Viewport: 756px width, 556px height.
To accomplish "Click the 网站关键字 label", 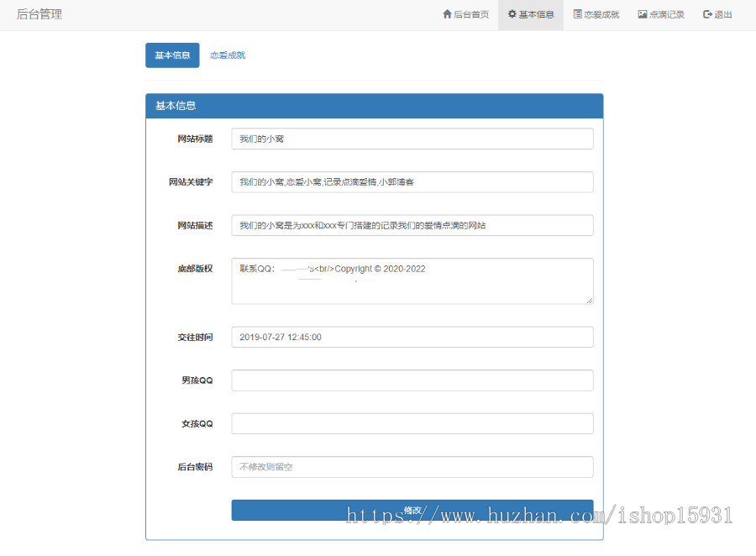I will coord(191,182).
